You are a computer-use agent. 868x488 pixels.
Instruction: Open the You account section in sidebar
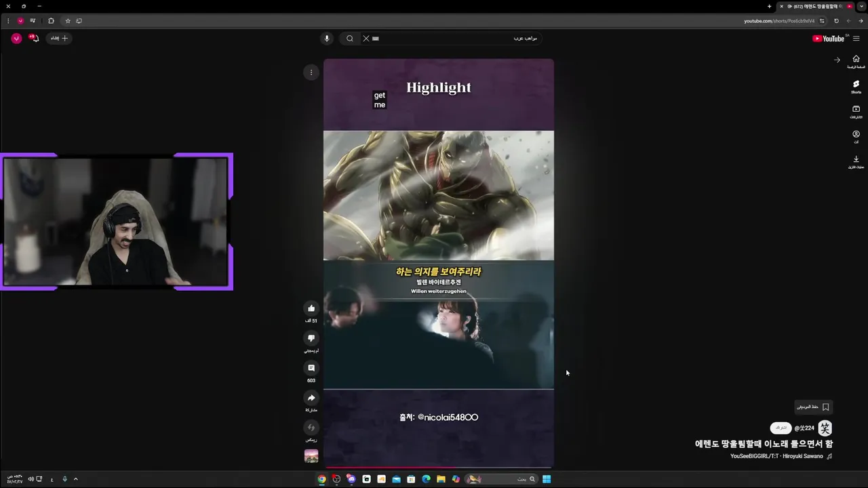click(856, 137)
